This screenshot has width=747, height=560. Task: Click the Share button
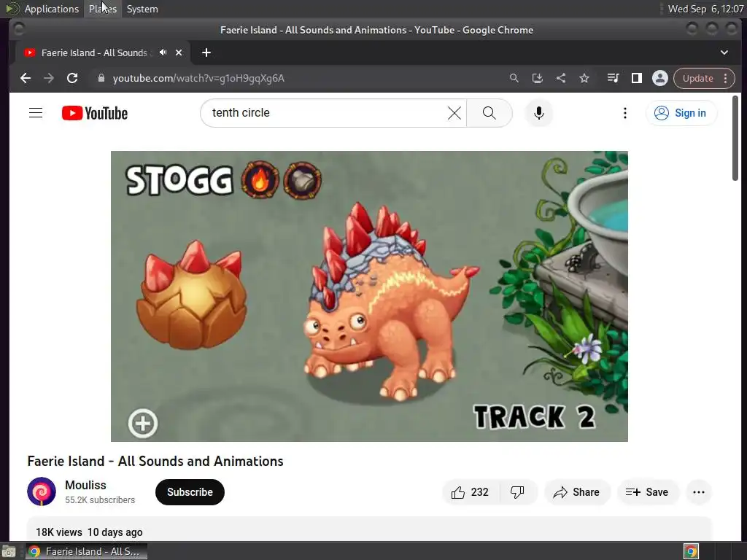[x=576, y=492]
